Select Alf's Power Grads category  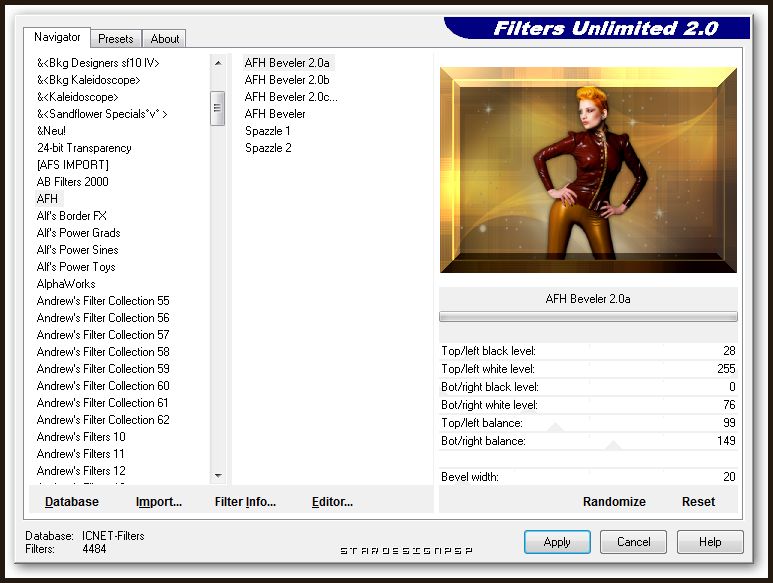coord(78,233)
